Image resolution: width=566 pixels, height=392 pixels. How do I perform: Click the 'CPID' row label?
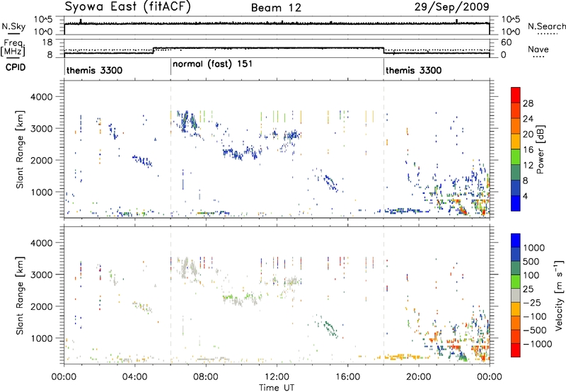click(x=16, y=67)
